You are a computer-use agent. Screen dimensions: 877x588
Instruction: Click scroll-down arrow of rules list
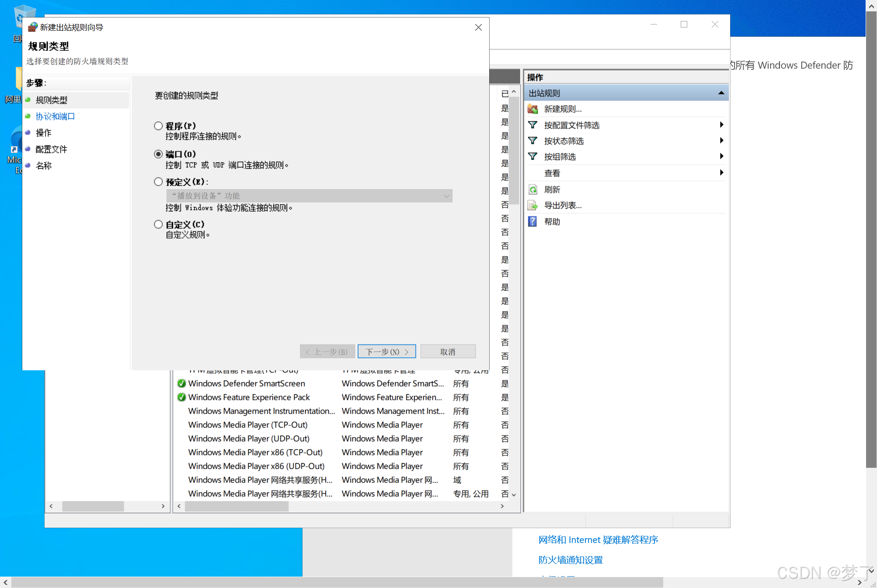click(514, 495)
